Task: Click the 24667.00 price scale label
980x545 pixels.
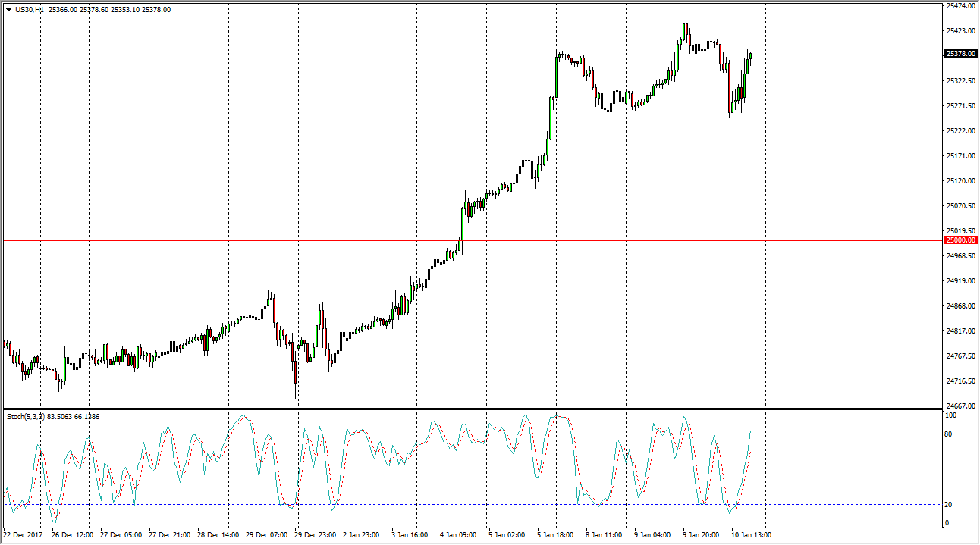Action: (x=960, y=406)
